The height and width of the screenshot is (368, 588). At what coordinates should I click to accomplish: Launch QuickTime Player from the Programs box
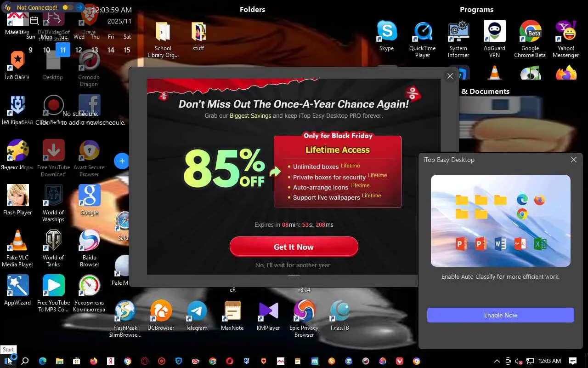click(x=423, y=39)
